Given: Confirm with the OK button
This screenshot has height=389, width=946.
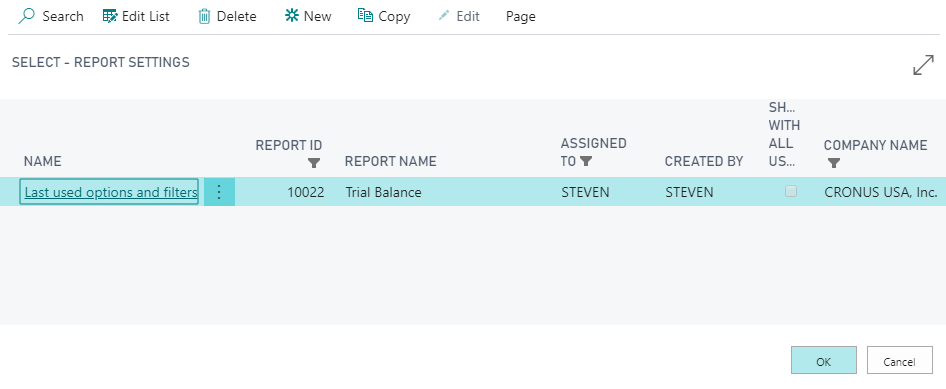Looking at the screenshot, I should 824,360.
